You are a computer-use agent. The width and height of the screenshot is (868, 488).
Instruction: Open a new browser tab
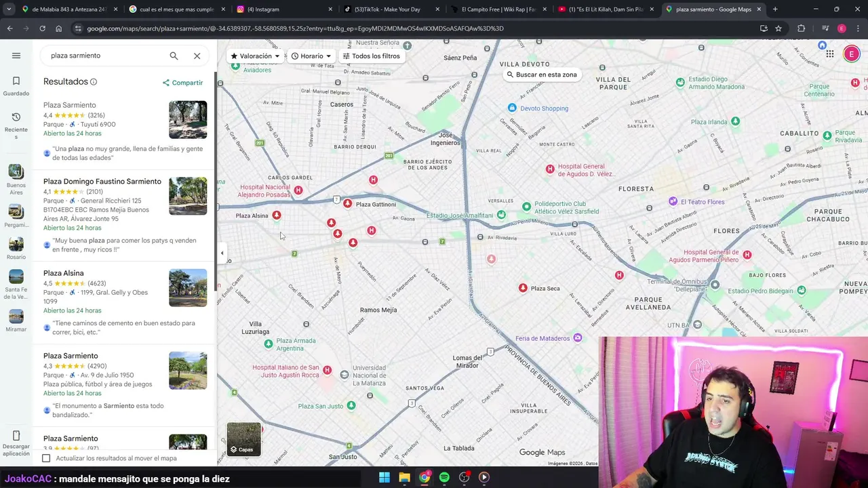[775, 9]
